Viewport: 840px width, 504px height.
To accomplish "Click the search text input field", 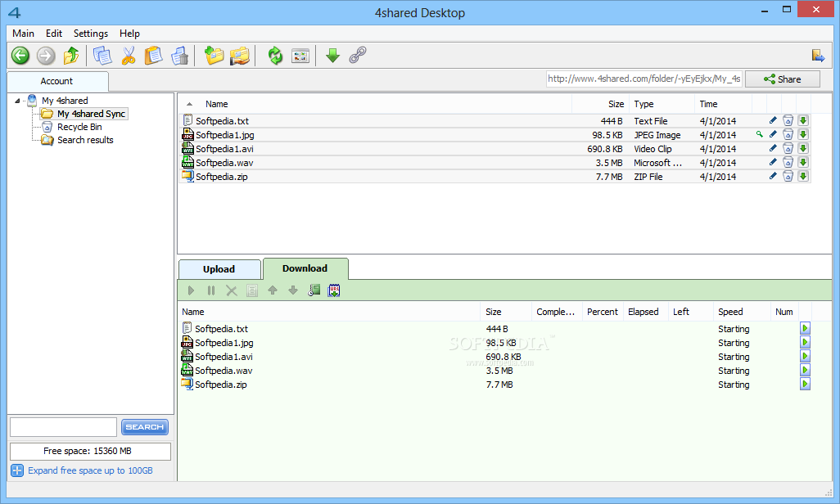I will (x=63, y=427).
